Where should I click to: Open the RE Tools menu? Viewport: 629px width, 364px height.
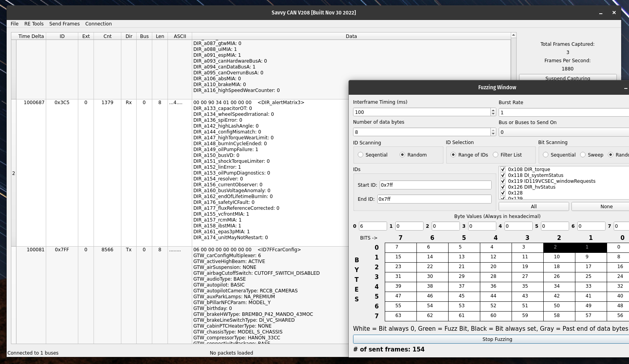[x=34, y=24]
